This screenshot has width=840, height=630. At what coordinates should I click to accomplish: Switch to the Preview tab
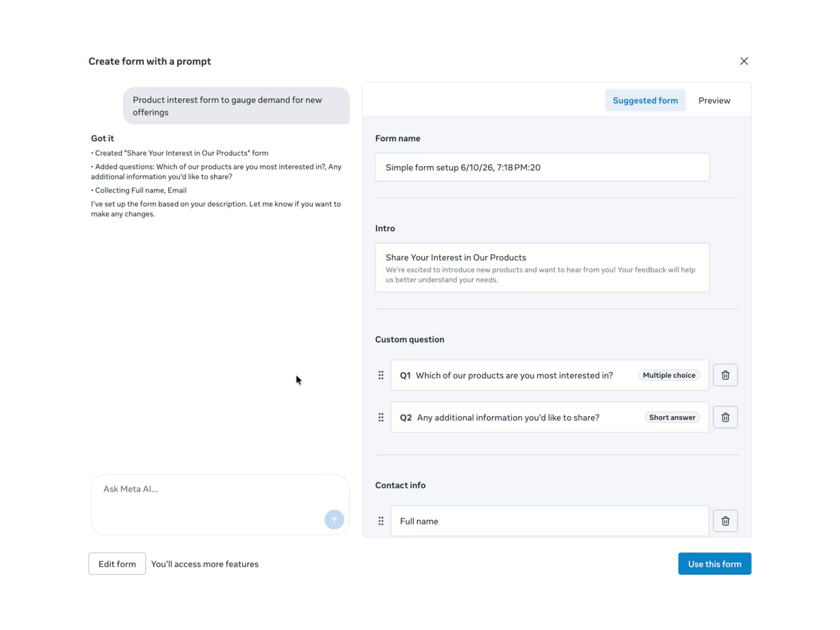[x=714, y=100]
